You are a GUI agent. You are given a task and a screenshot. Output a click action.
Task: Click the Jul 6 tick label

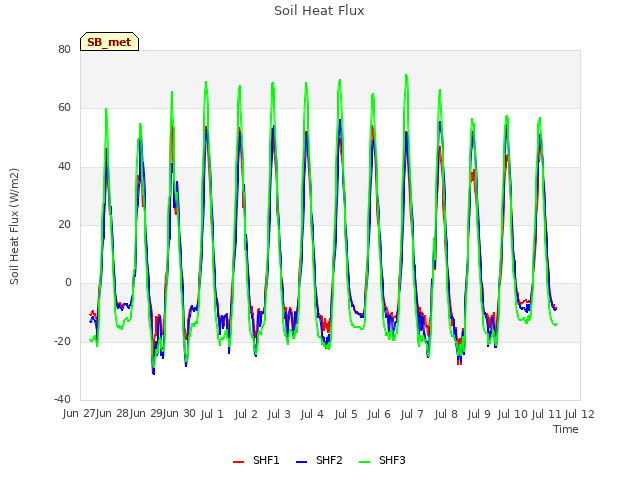tap(379, 414)
